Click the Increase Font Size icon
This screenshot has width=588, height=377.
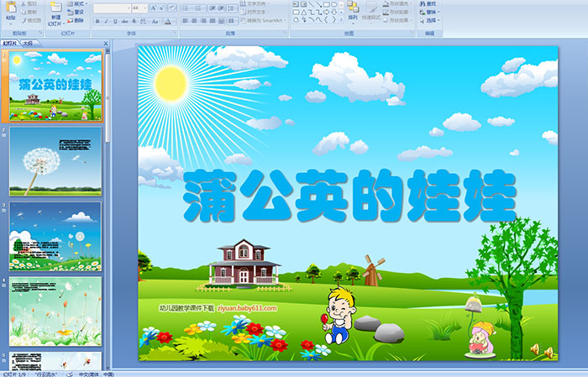[x=152, y=7]
